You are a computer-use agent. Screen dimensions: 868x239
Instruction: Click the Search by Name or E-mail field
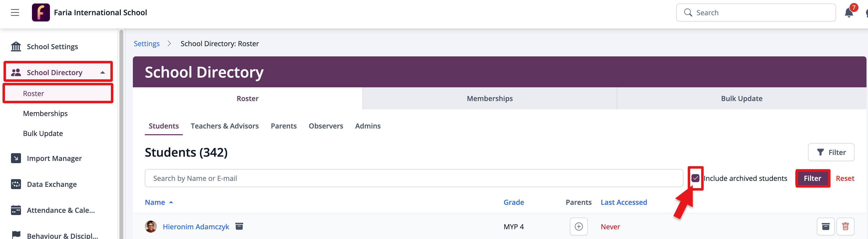414,178
